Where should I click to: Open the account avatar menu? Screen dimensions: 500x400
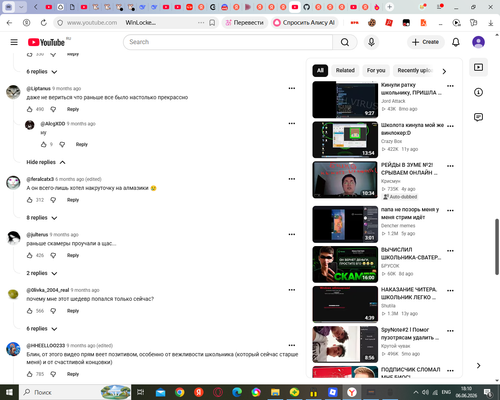(478, 42)
